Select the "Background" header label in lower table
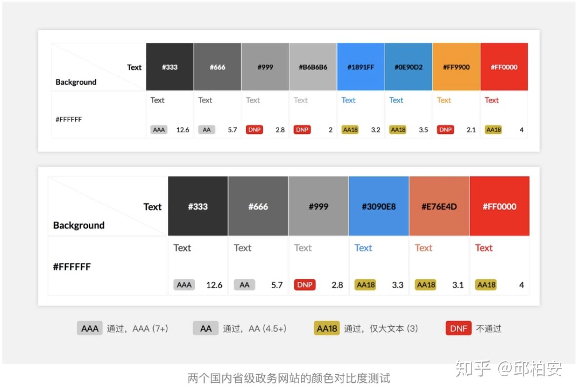 coord(79,225)
